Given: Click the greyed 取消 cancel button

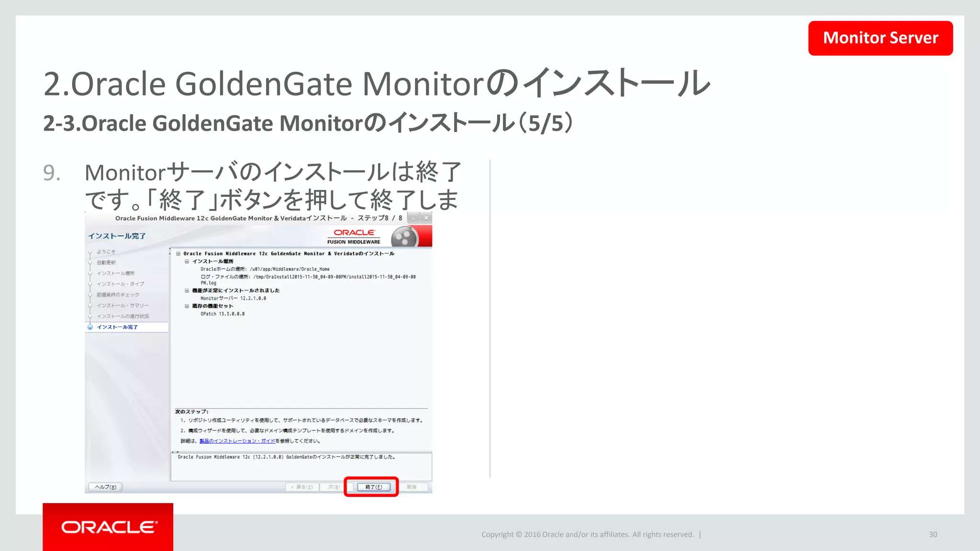Looking at the screenshot, I should (x=412, y=487).
